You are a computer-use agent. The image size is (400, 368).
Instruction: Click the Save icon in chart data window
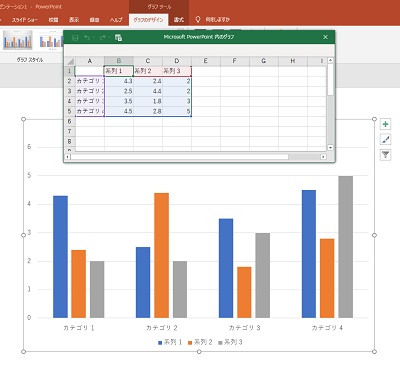pos(75,38)
